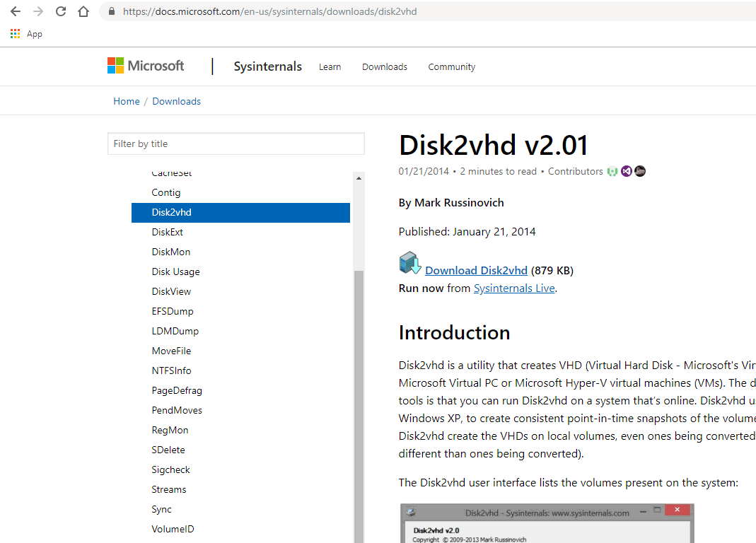This screenshot has height=543, width=756.
Task: Click the browser forward arrow
Action: click(x=38, y=11)
